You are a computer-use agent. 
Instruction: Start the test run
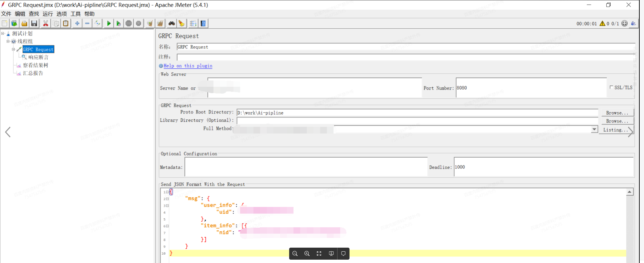tap(109, 23)
